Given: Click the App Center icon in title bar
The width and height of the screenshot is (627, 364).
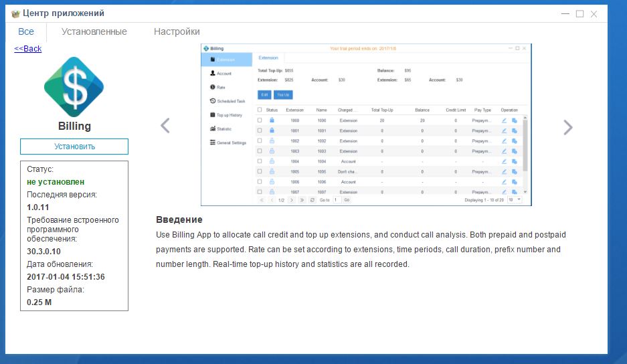Looking at the screenshot, I should (x=15, y=13).
